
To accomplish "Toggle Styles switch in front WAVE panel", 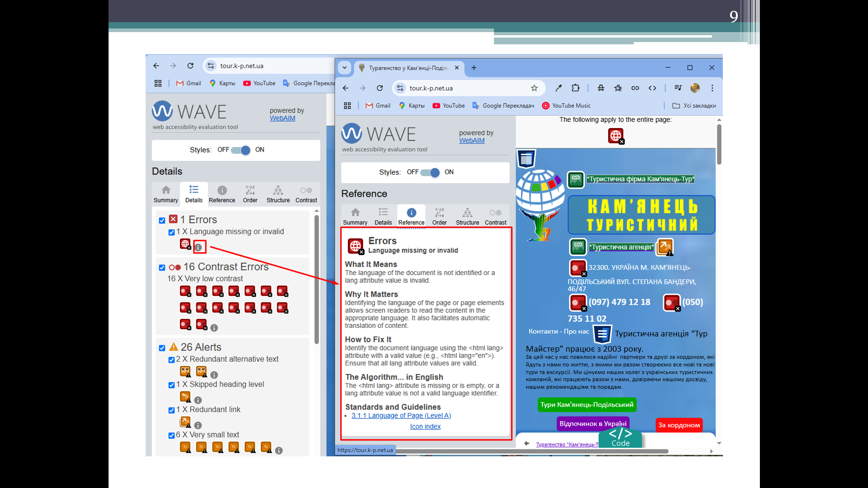I will click(x=430, y=172).
